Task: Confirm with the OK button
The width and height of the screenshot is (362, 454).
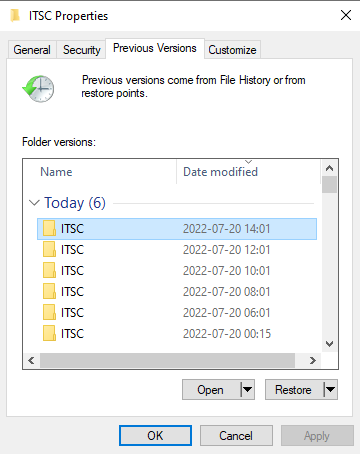Action: click(155, 436)
